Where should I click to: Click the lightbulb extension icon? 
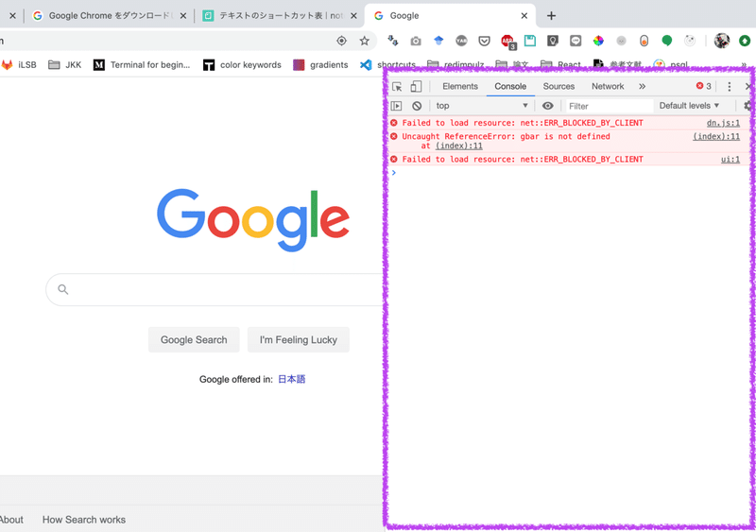[x=553, y=41]
